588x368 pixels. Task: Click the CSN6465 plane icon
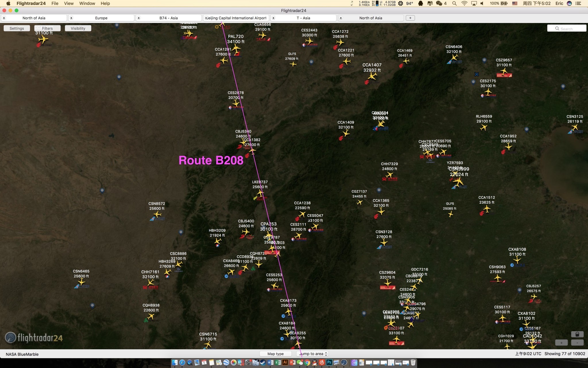pyautogui.click(x=81, y=282)
